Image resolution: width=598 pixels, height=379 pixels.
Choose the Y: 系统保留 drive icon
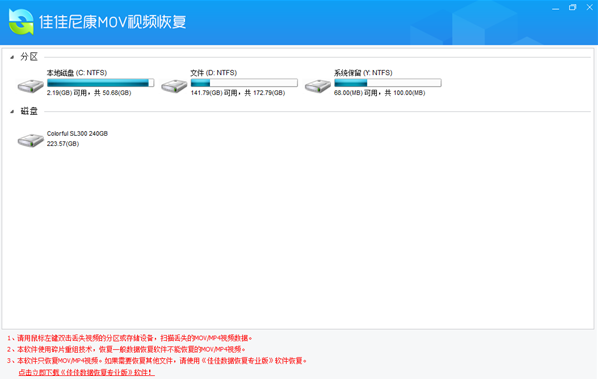318,86
